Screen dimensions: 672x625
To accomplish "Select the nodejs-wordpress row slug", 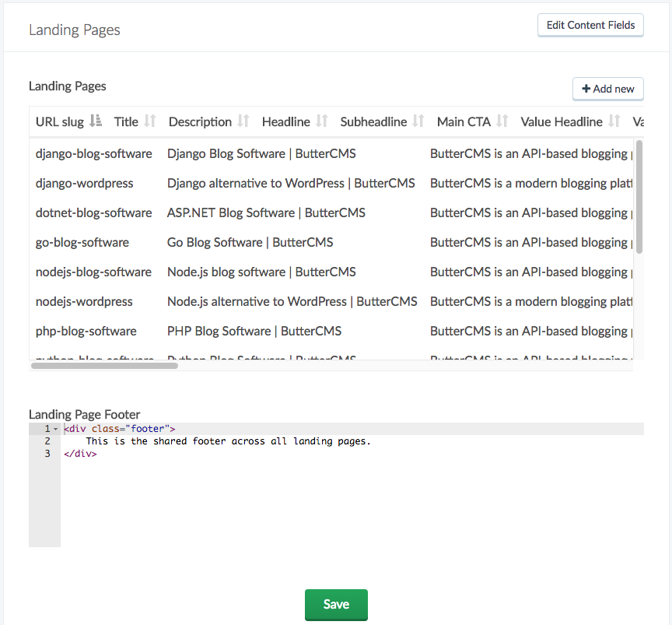I will [84, 301].
